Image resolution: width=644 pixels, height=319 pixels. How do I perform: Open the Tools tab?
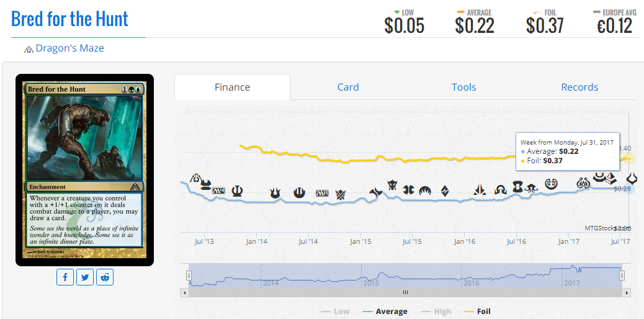tap(463, 87)
